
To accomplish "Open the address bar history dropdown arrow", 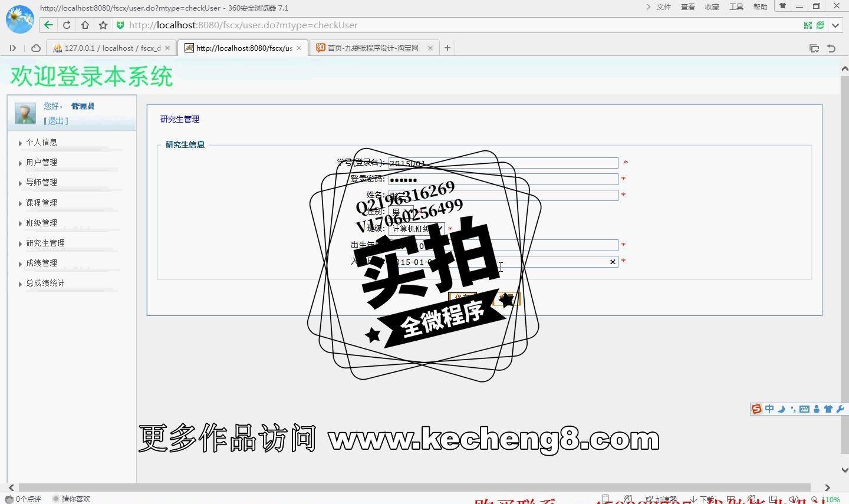I will (x=835, y=25).
